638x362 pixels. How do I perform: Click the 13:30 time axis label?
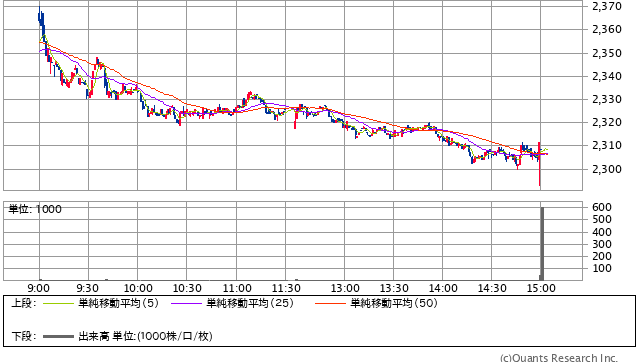coord(394,288)
